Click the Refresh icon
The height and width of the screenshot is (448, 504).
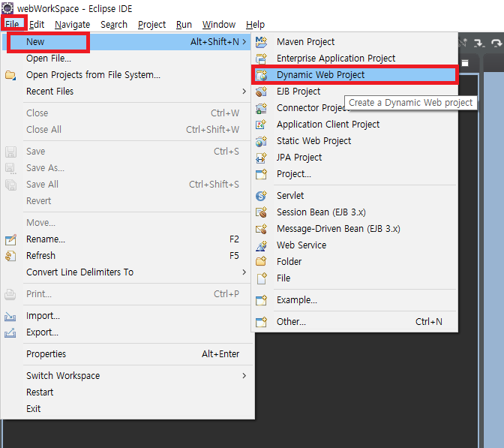(10, 256)
